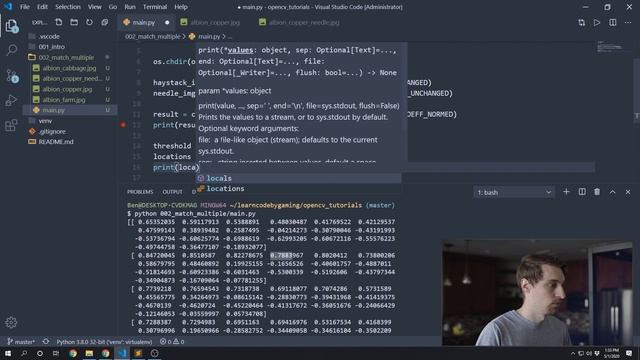The width and height of the screenshot is (640, 360).
Task: Open .gitignore in explorer
Action: 52,131
